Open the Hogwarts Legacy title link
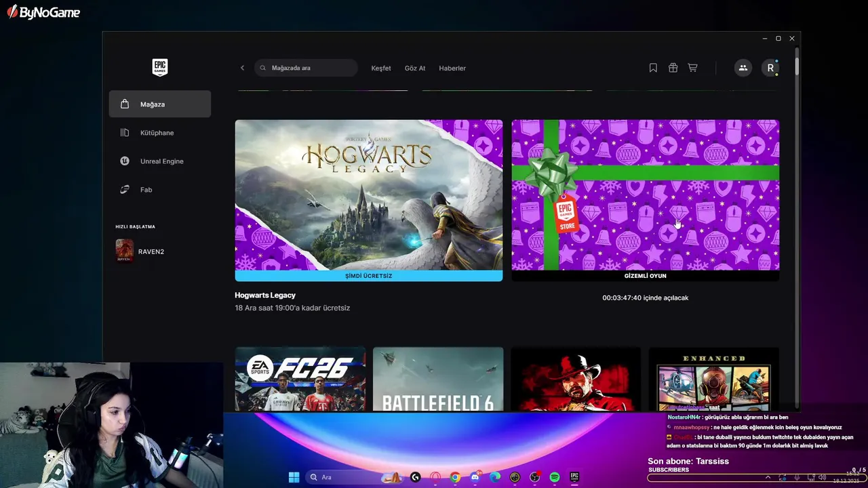 point(265,296)
